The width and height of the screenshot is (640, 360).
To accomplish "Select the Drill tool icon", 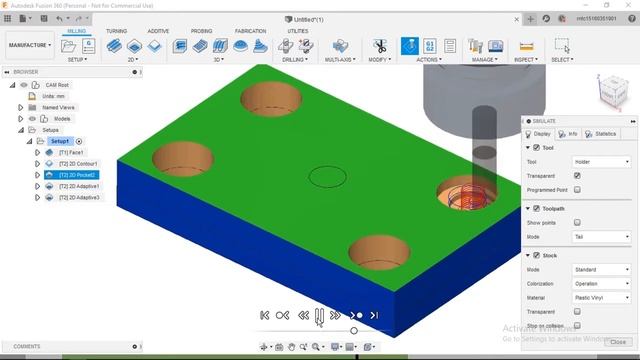I will pyautogui.click(x=285, y=46).
